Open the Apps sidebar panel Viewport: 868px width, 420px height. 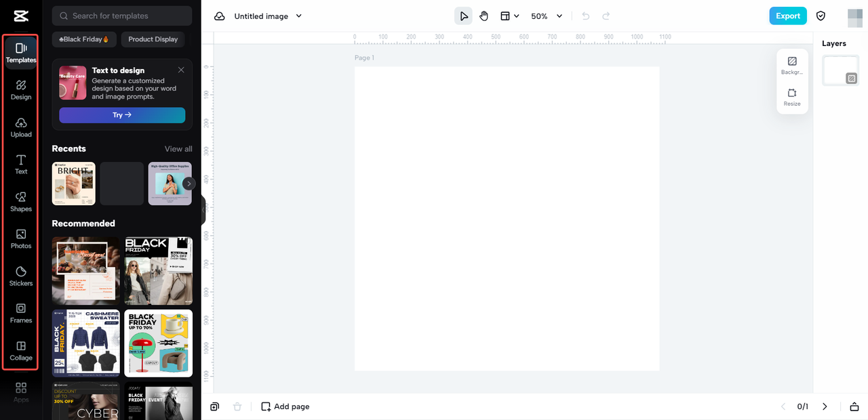tap(21, 392)
